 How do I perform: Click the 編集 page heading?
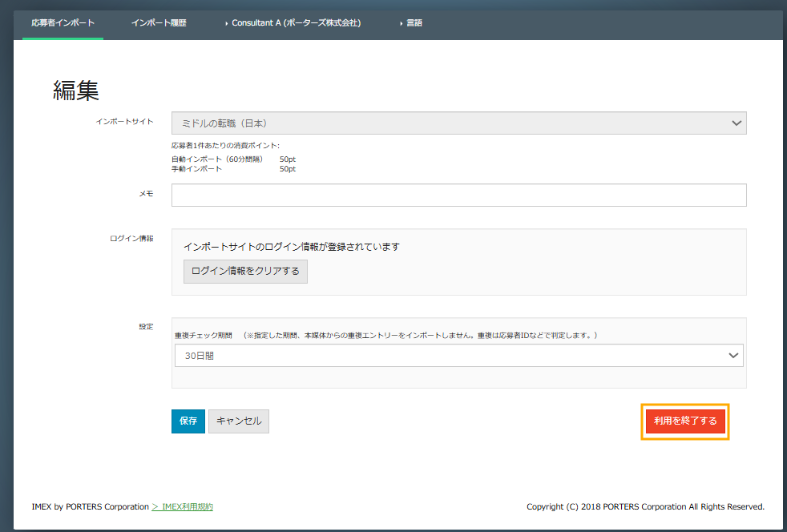click(x=76, y=90)
